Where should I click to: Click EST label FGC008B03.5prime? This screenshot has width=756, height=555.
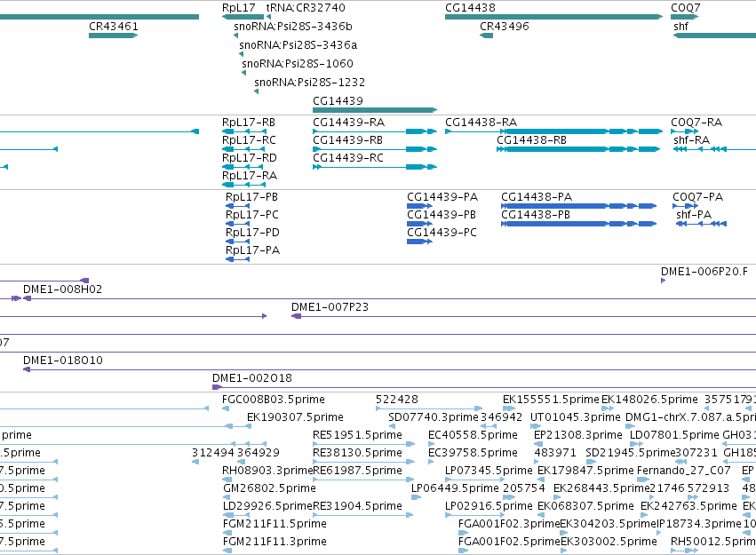coord(274,400)
